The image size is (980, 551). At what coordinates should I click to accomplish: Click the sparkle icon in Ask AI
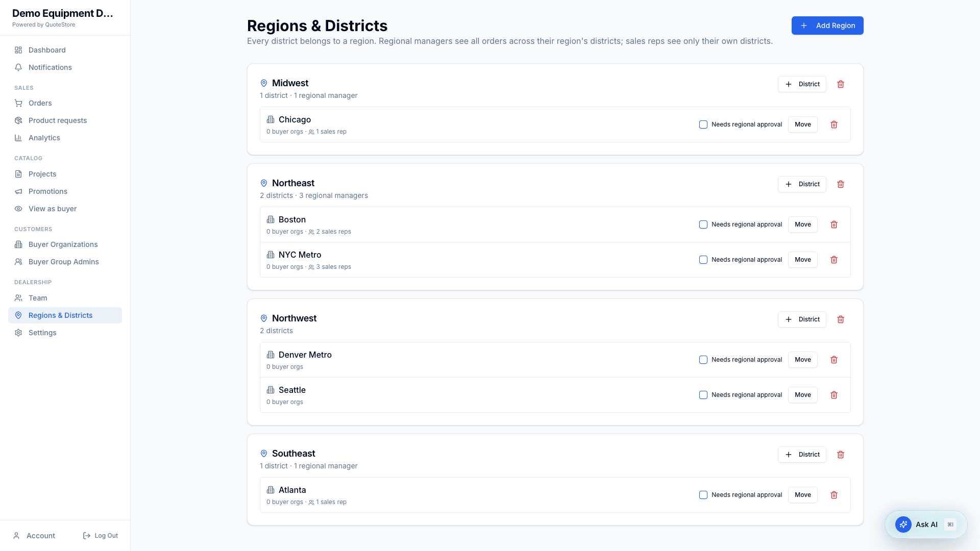coord(903,524)
